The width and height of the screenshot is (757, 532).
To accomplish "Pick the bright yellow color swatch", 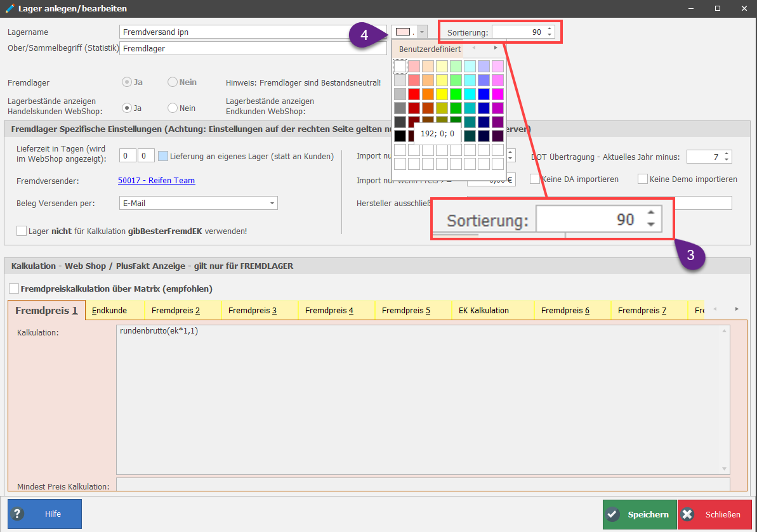I will point(442,94).
